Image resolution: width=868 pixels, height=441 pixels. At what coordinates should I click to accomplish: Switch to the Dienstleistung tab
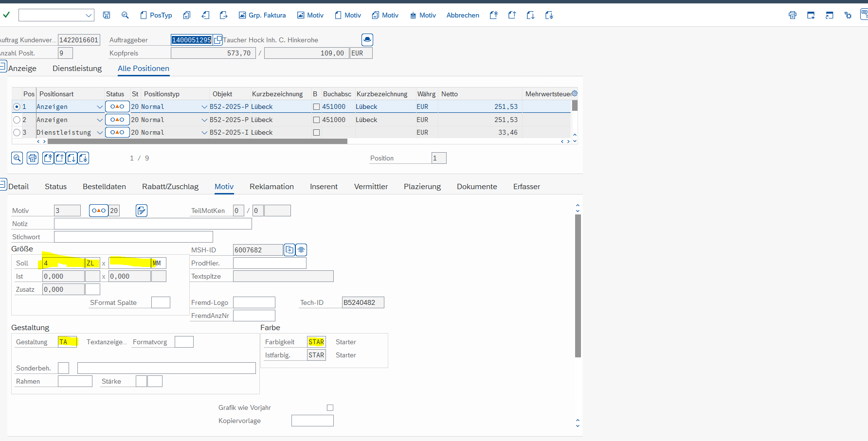77,69
